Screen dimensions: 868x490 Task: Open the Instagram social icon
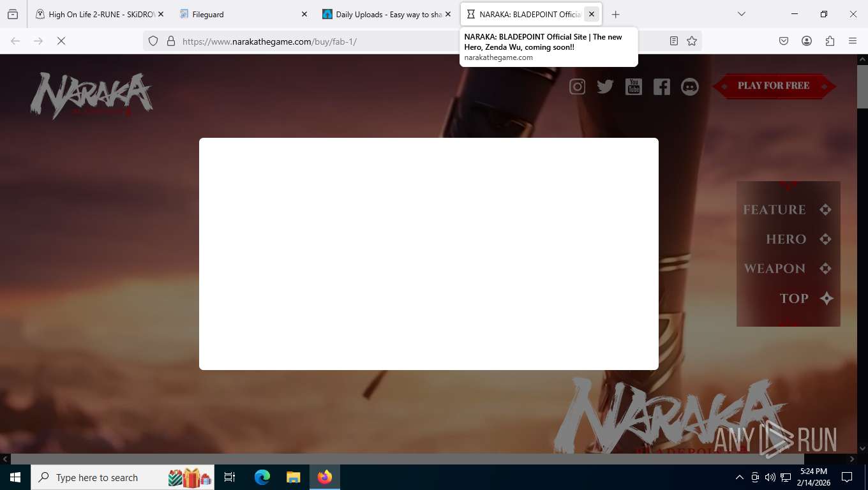point(577,87)
